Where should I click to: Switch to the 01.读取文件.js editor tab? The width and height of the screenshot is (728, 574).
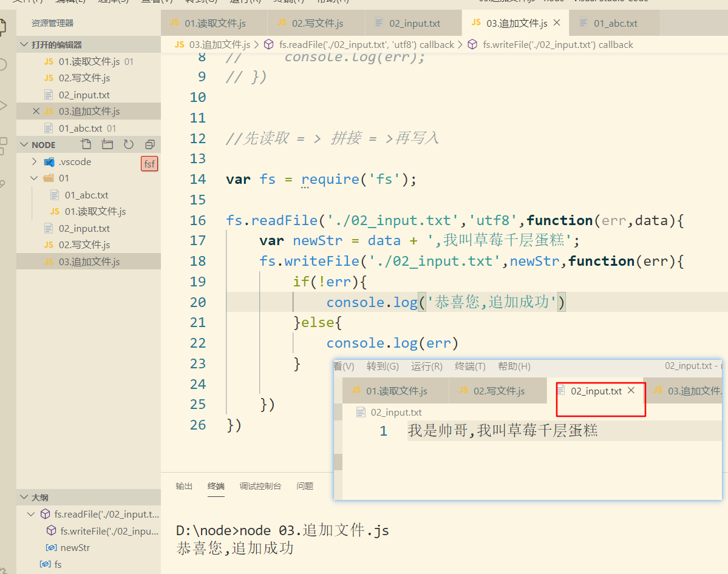[214, 23]
